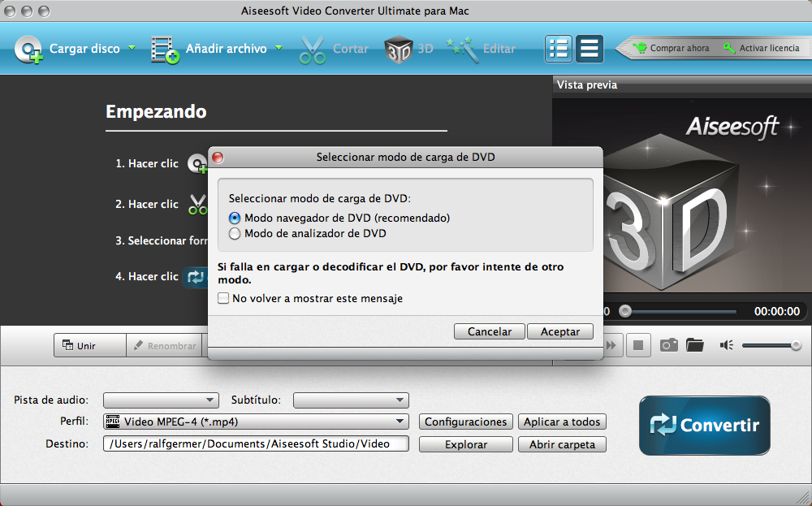Close the DVD load mode dialog
The width and height of the screenshot is (812, 506).
coord(218,158)
